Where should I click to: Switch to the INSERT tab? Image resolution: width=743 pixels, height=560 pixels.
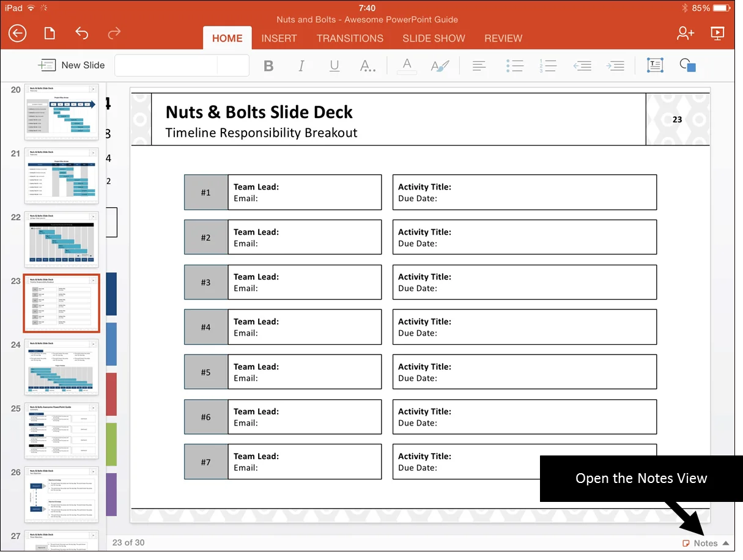coord(279,38)
